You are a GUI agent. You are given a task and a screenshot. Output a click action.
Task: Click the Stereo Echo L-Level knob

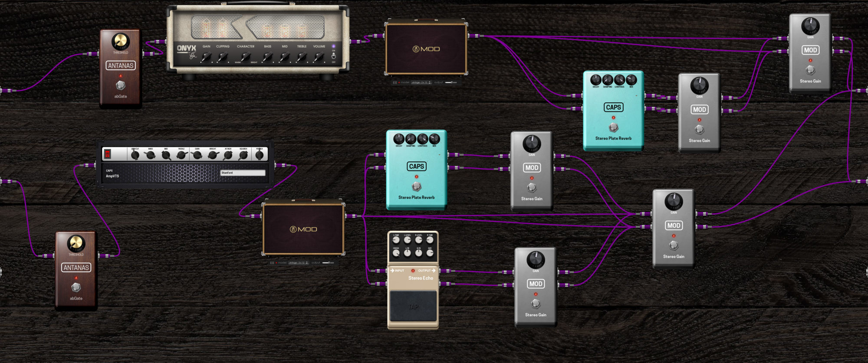pos(408,240)
